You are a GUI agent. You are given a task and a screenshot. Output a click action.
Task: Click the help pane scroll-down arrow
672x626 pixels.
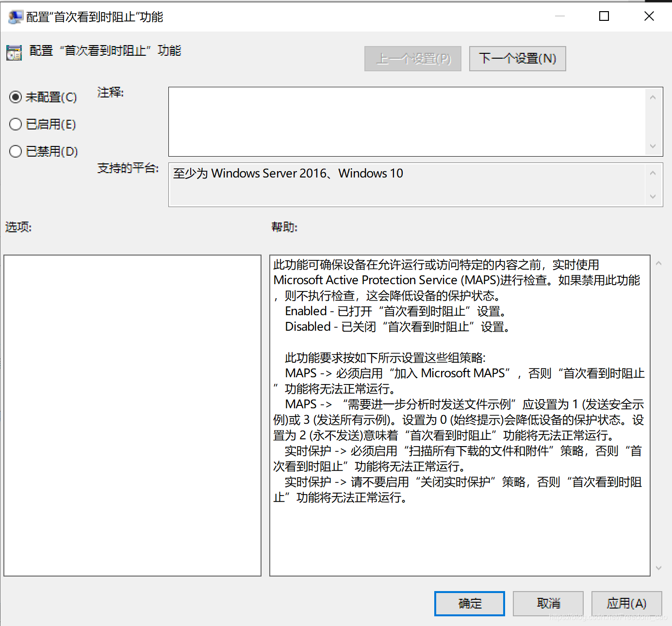658,568
